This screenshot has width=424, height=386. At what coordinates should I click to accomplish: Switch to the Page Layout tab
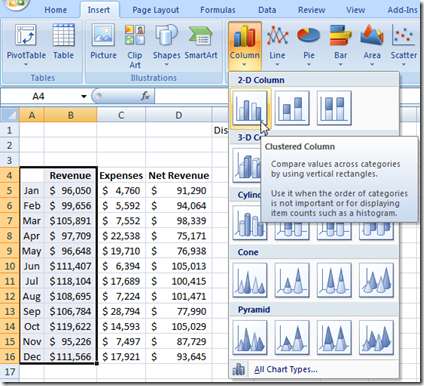(156, 10)
